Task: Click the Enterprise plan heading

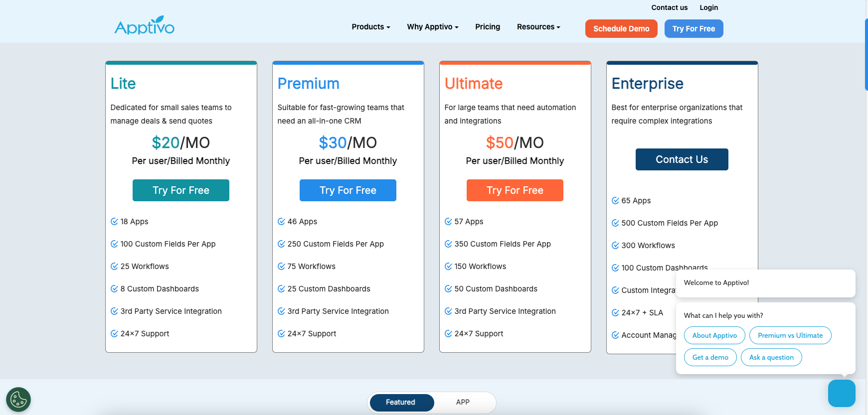Action: coord(647,84)
